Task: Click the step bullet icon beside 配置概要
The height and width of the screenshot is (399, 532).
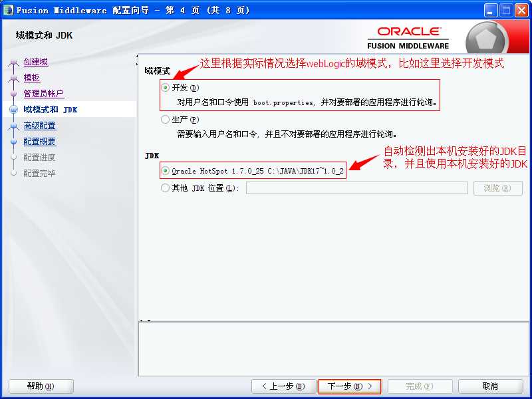Action: (x=13, y=142)
